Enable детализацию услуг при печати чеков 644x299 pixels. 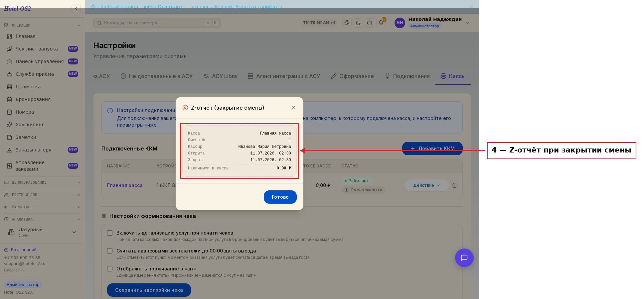click(x=110, y=233)
